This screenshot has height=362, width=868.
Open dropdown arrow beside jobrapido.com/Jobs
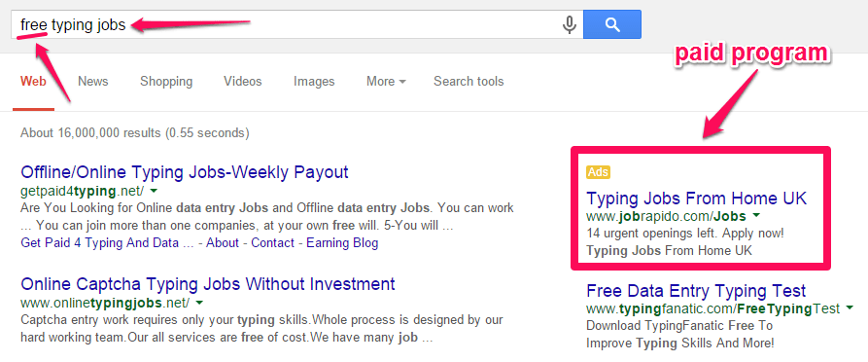(756, 216)
